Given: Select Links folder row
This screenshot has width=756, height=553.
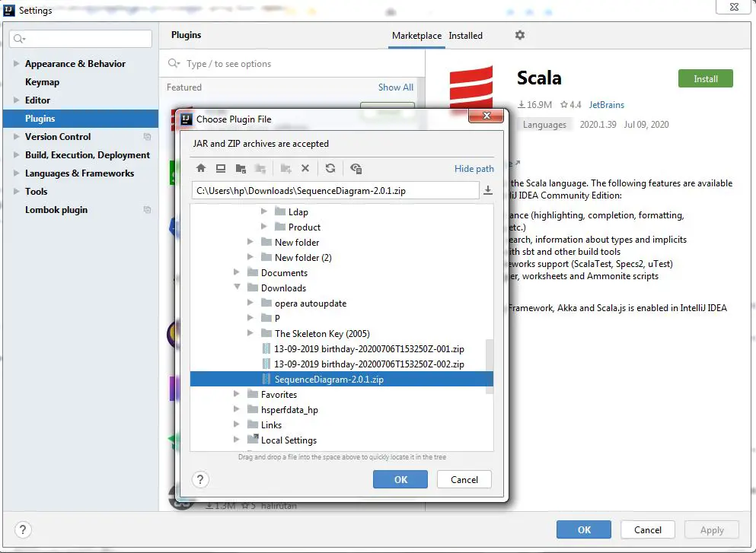Looking at the screenshot, I should [x=342, y=425].
